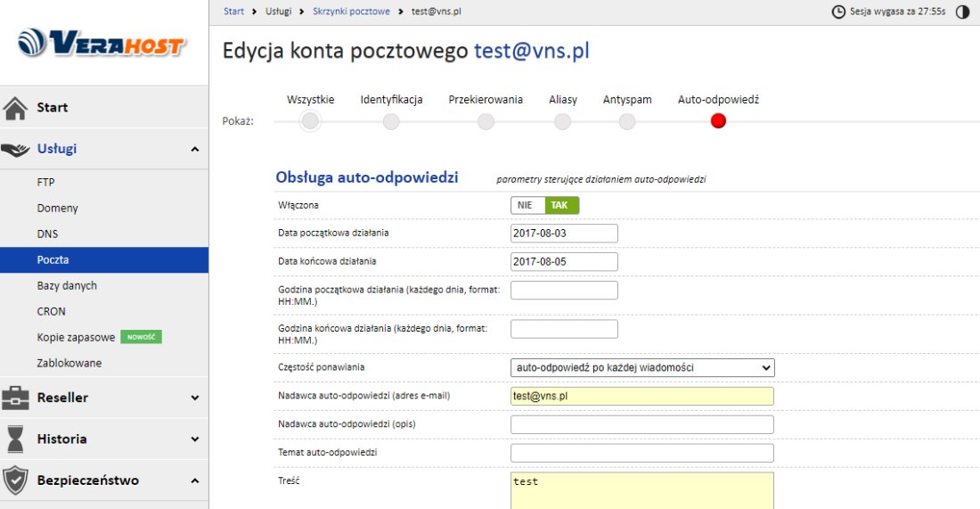Click the Antyspam filter label
Screen dimensions: 980x509
627,100
